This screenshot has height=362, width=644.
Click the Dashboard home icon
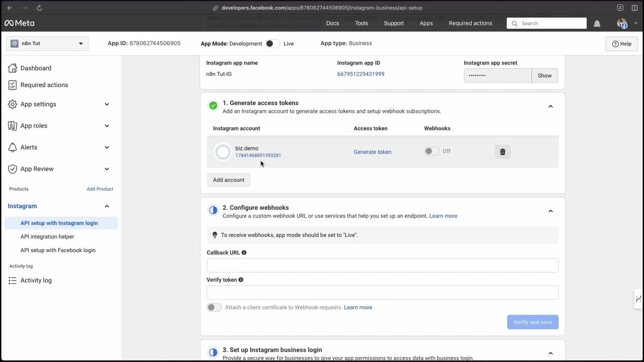pyautogui.click(x=12, y=68)
